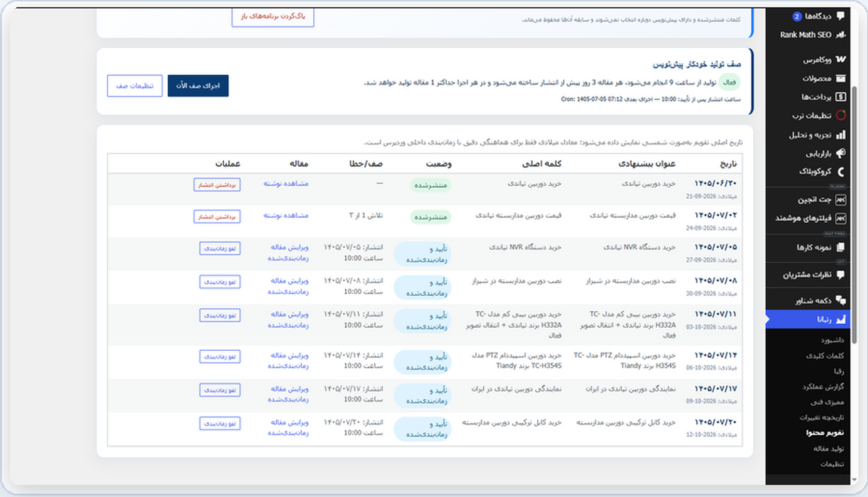Open the نمونه کارها pages icon

pos(841,247)
